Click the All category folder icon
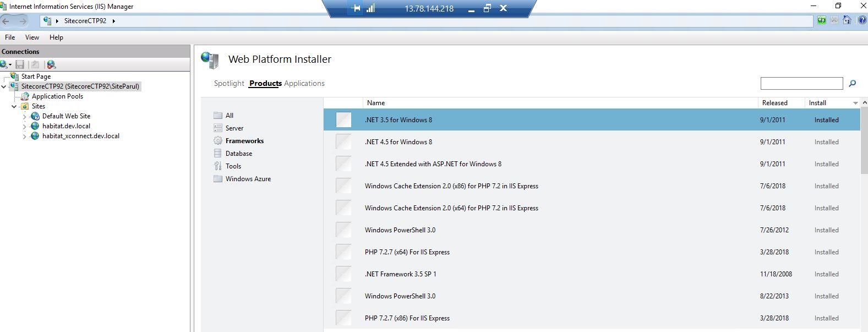 coord(218,115)
